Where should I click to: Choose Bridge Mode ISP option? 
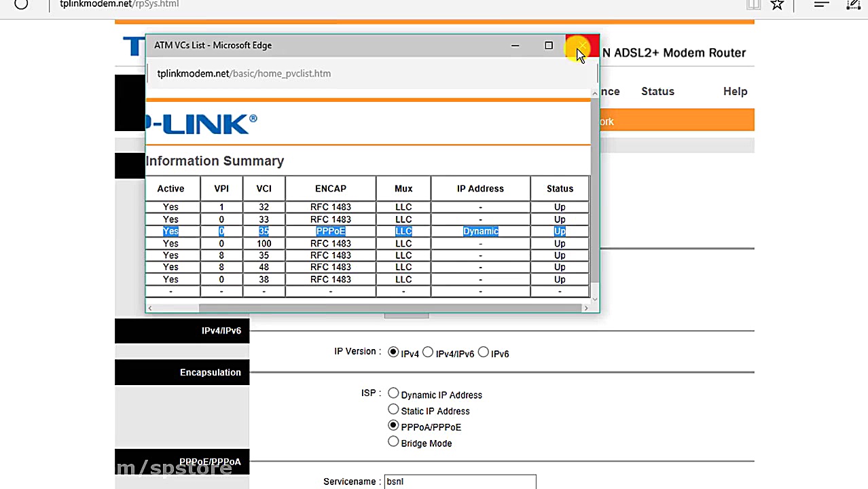tap(393, 442)
